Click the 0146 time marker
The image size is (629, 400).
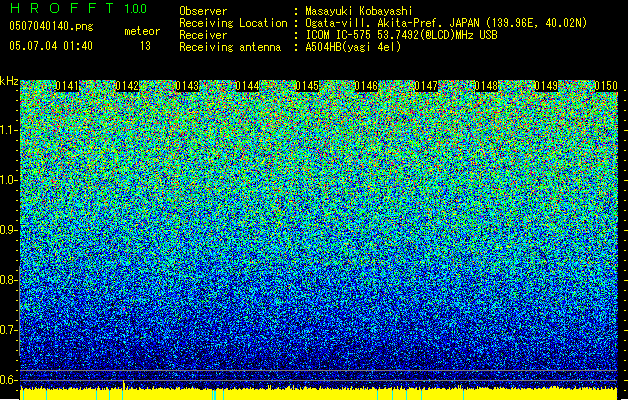tap(366, 86)
